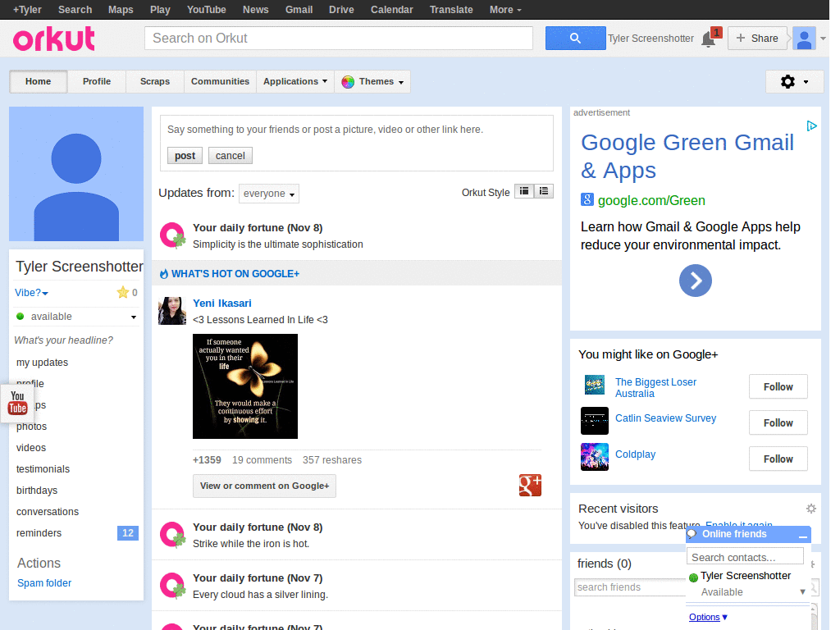This screenshot has width=840, height=630.
Task: Follow Catlin Seaview Survey
Action: point(778,422)
